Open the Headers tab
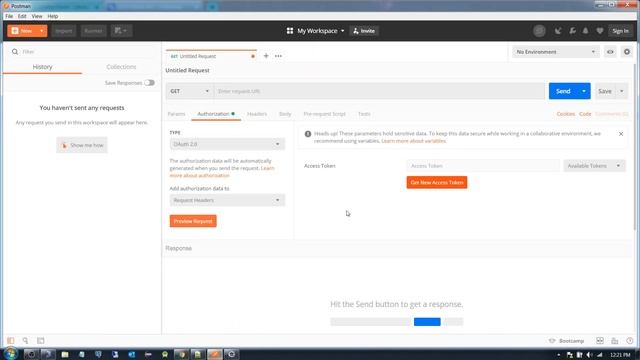Viewport: 640px width, 360px height. pyautogui.click(x=257, y=114)
